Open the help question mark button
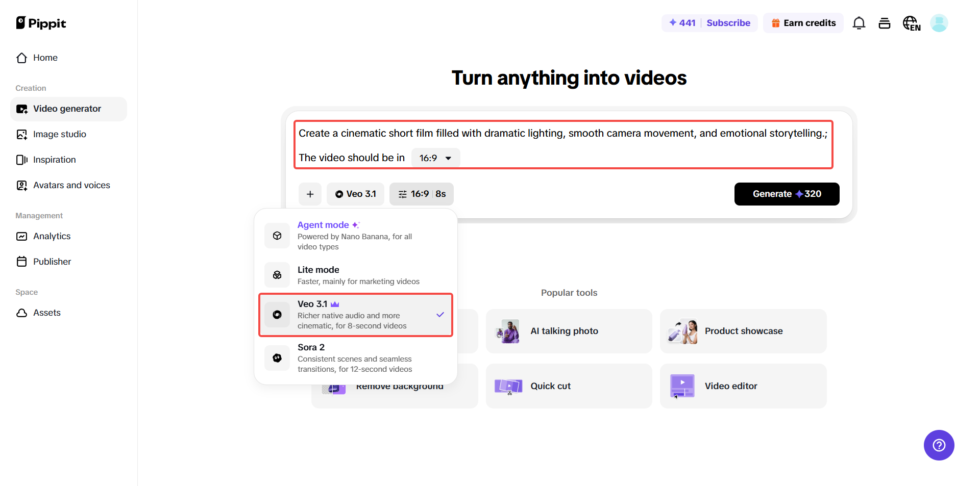The width and height of the screenshot is (980, 486). pyautogui.click(x=939, y=445)
